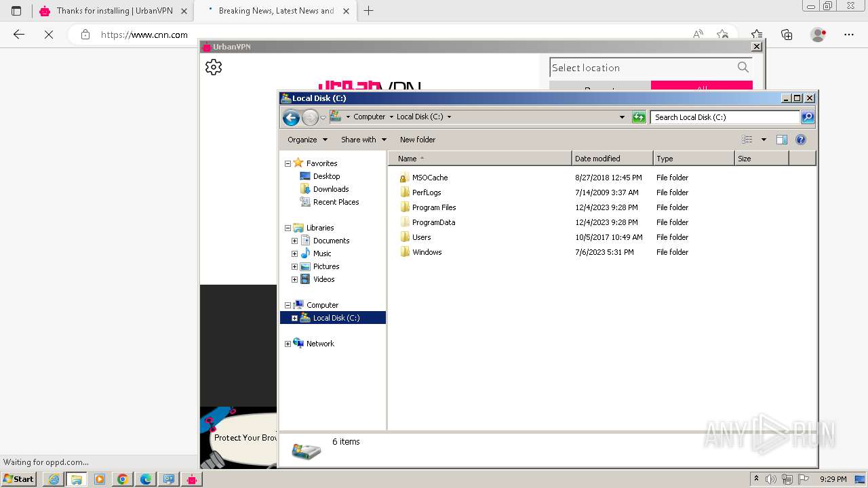The width and height of the screenshot is (868, 488).
Task: Select the Windows folder
Action: pyautogui.click(x=427, y=252)
